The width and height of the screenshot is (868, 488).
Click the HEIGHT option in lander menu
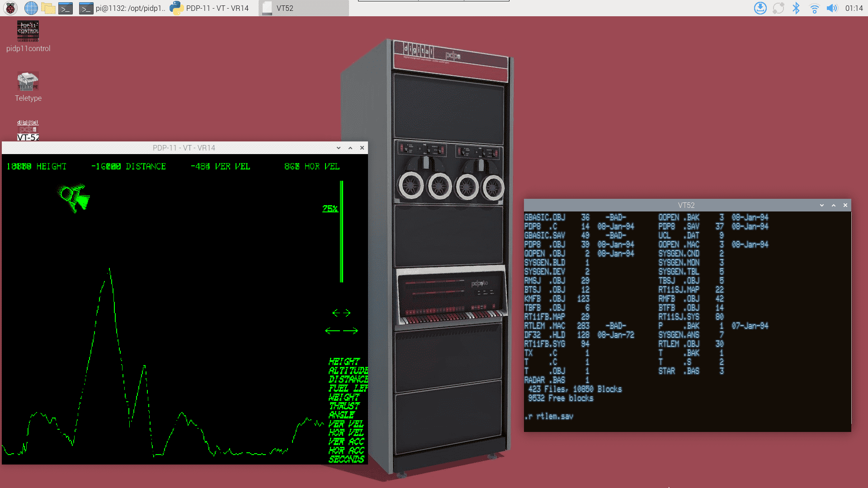tap(344, 361)
